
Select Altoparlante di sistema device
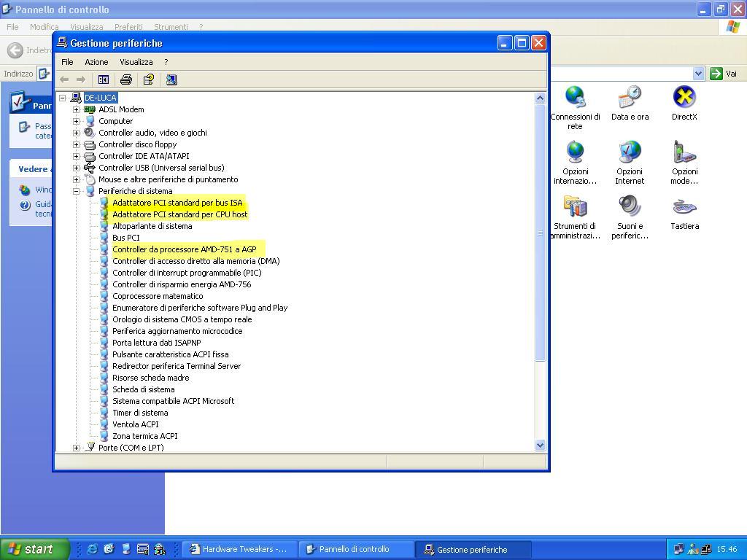[x=152, y=226]
